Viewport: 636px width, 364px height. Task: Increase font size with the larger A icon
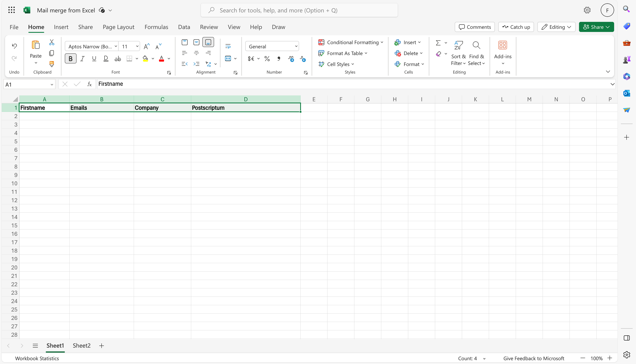click(147, 46)
